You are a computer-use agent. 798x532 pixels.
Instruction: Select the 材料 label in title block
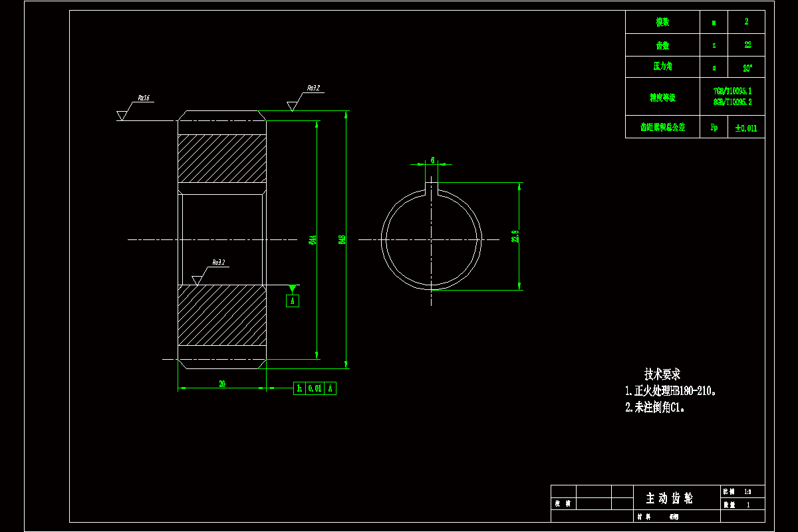click(644, 516)
